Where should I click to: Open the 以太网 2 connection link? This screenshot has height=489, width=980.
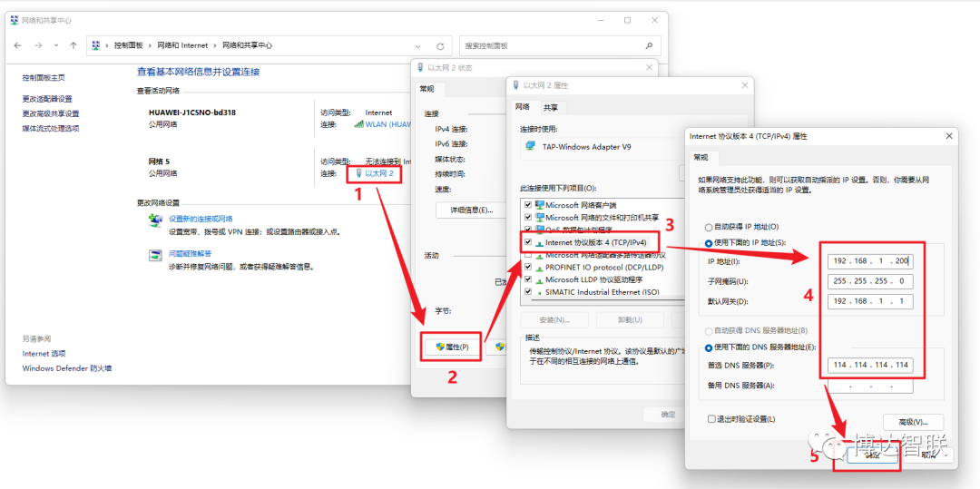tap(378, 173)
